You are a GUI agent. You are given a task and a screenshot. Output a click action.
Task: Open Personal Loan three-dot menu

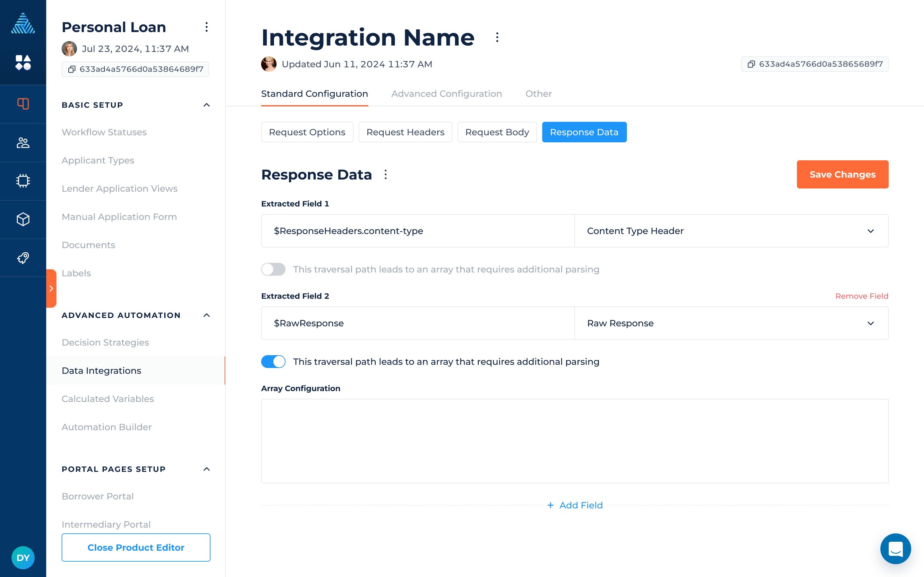pos(207,27)
